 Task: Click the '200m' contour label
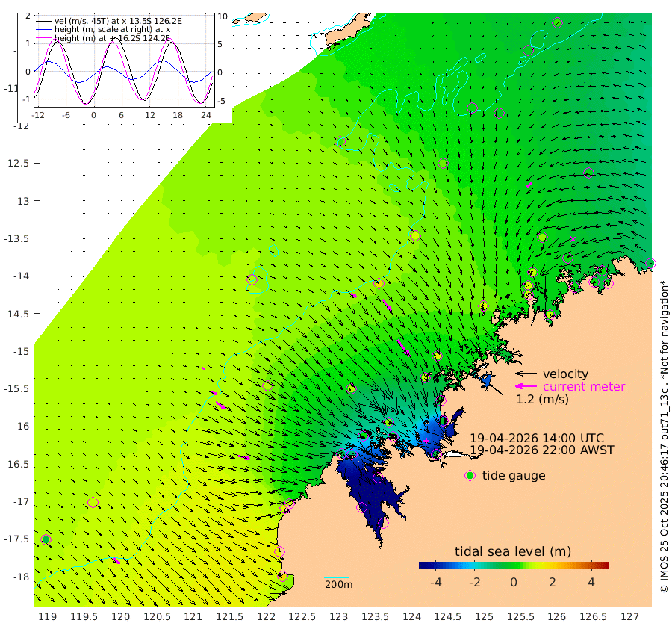(x=338, y=584)
